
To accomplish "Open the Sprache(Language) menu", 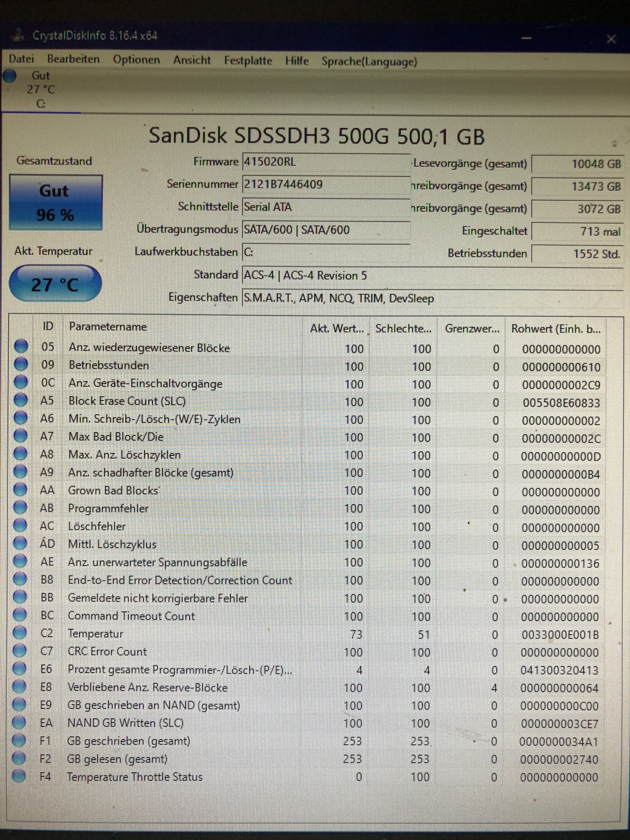I will click(x=369, y=61).
